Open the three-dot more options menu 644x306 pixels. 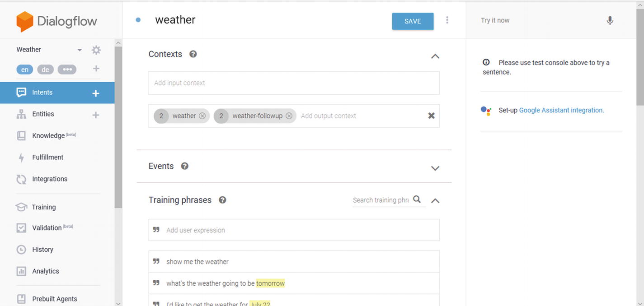pyautogui.click(x=447, y=20)
